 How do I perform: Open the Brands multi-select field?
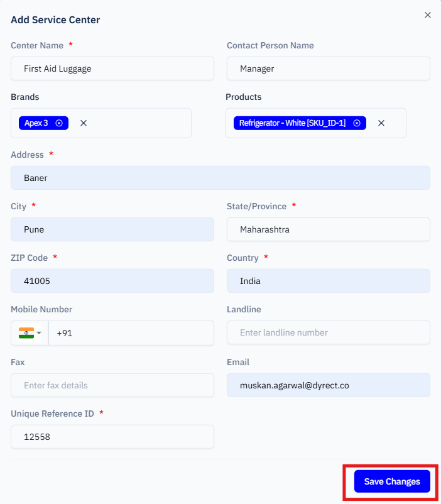tap(138, 123)
